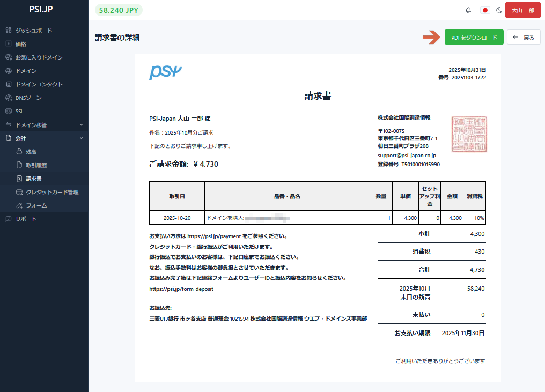
Task: Click the サポート chat icon
Action: pyautogui.click(x=9, y=219)
